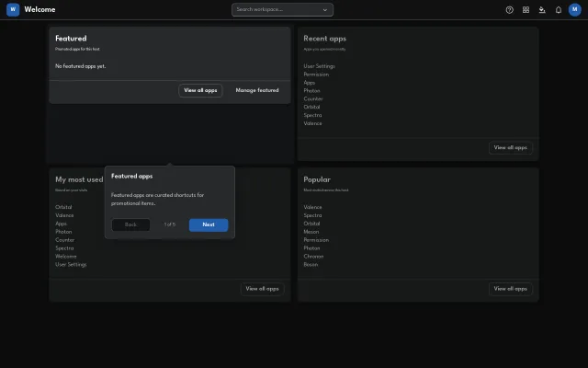This screenshot has height=368, width=588.
Task: Open User Settings in Recent apps
Action: (x=319, y=66)
